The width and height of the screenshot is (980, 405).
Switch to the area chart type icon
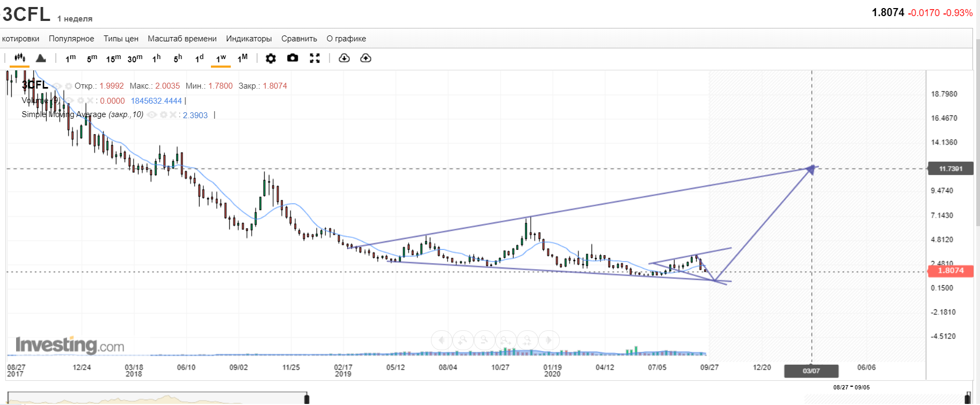point(41,58)
